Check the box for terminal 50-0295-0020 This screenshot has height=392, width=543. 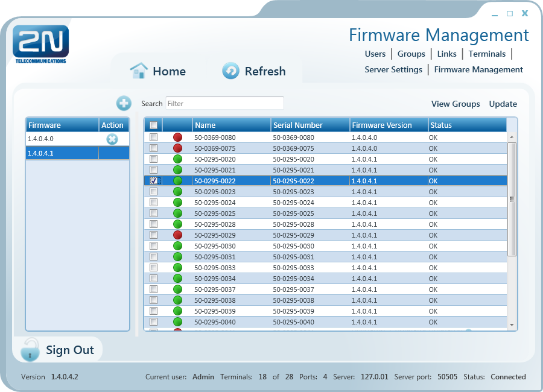point(153,159)
